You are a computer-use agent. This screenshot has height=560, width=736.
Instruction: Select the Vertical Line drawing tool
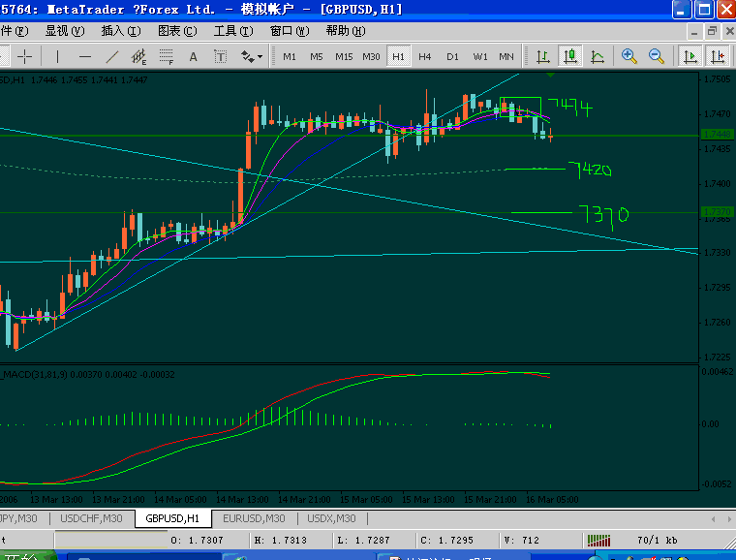coord(57,57)
